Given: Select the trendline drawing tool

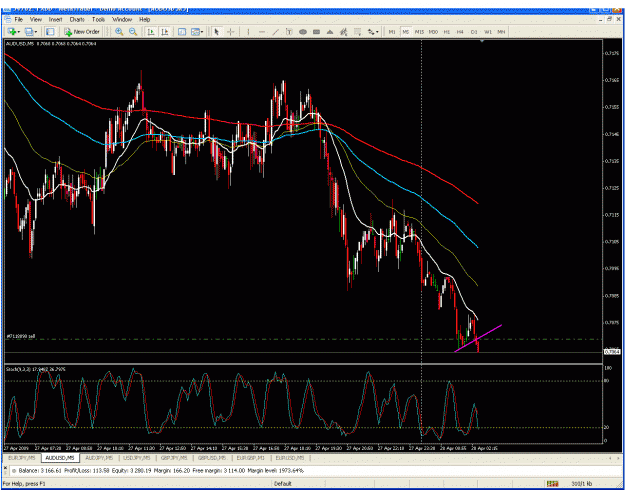Looking at the screenshot, I should click(275, 32).
